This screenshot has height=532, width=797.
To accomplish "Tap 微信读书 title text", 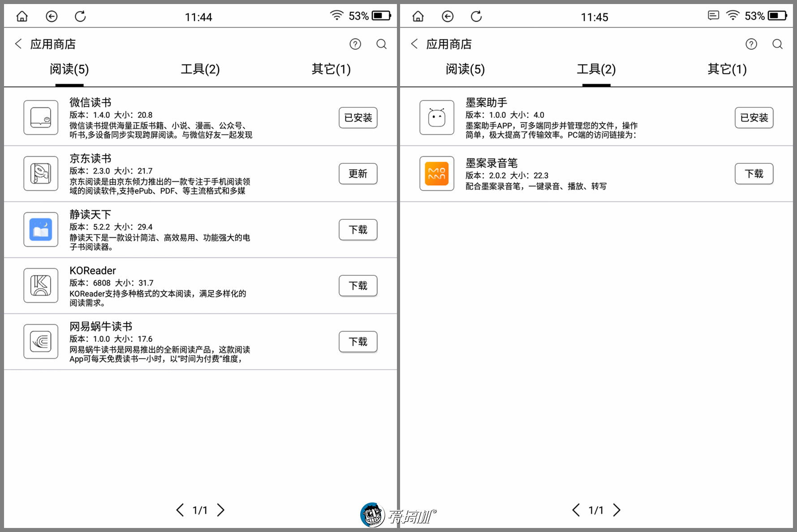I will coord(90,103).
